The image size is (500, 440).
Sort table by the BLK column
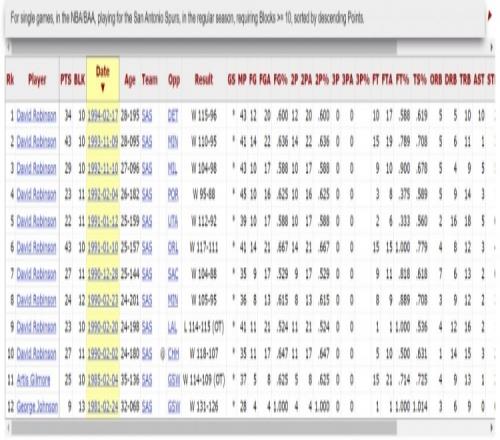pos(79,80)
